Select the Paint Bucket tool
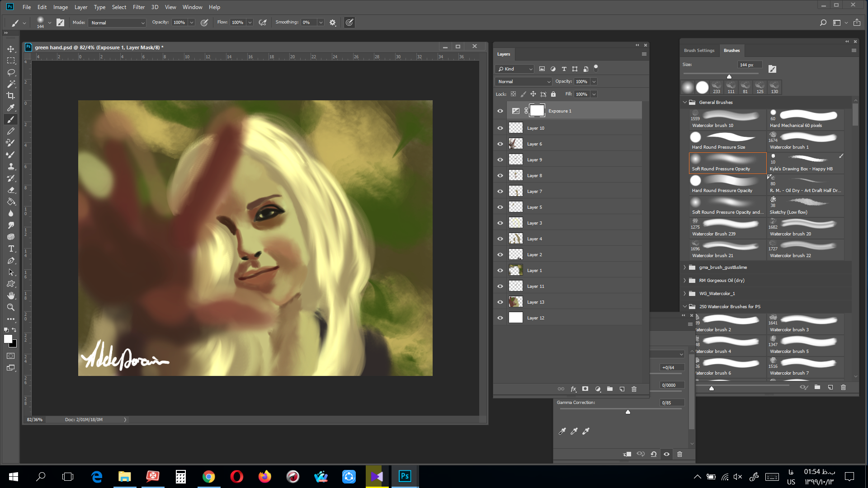 pyautogui.click(x=11, y=202)
